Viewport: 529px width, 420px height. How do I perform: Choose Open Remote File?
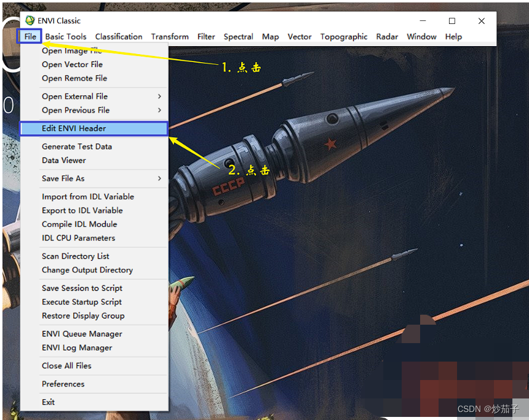coord(93,78)
